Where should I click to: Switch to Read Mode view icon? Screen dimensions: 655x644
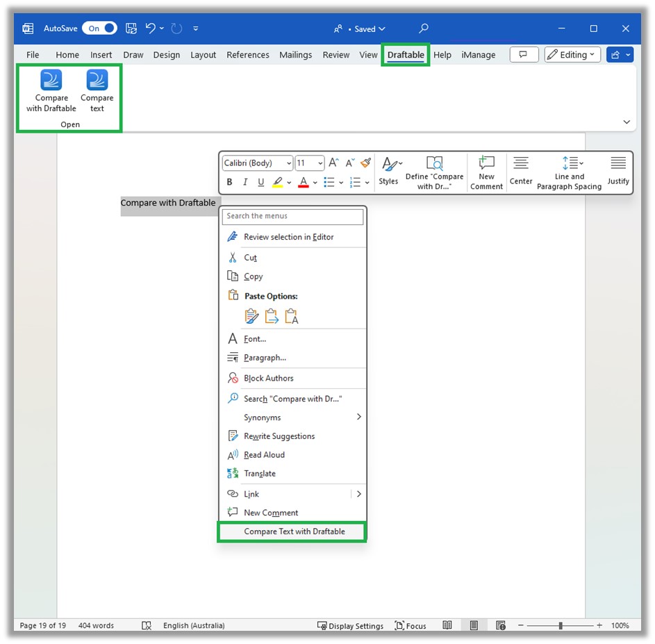click(447, 626)
